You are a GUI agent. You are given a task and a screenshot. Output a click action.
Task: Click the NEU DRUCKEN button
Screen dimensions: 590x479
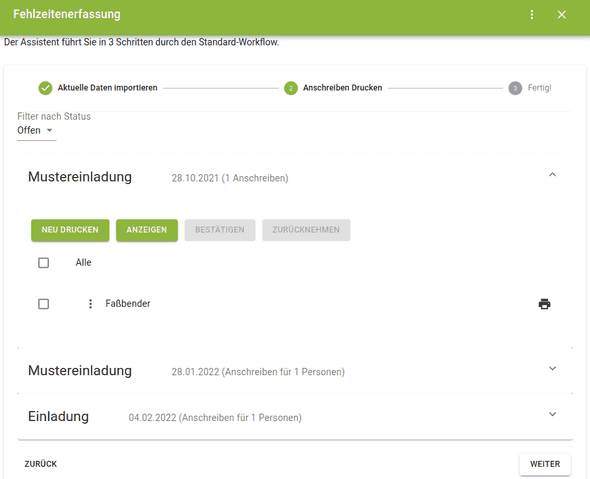coord(70,230)
